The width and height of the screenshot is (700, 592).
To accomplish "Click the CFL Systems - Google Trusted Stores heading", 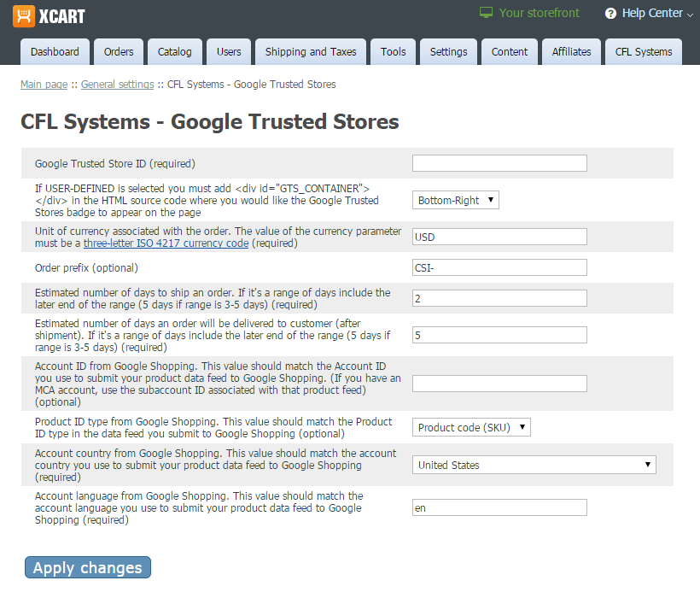I will [x=210, y=121].
